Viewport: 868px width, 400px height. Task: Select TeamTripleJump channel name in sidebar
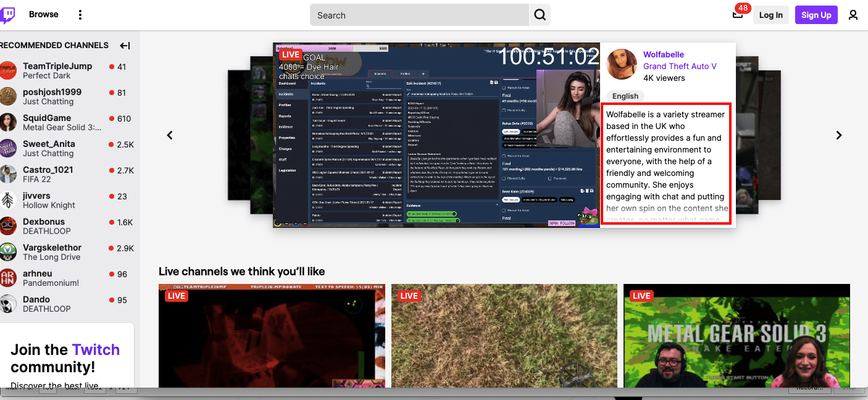57,66
